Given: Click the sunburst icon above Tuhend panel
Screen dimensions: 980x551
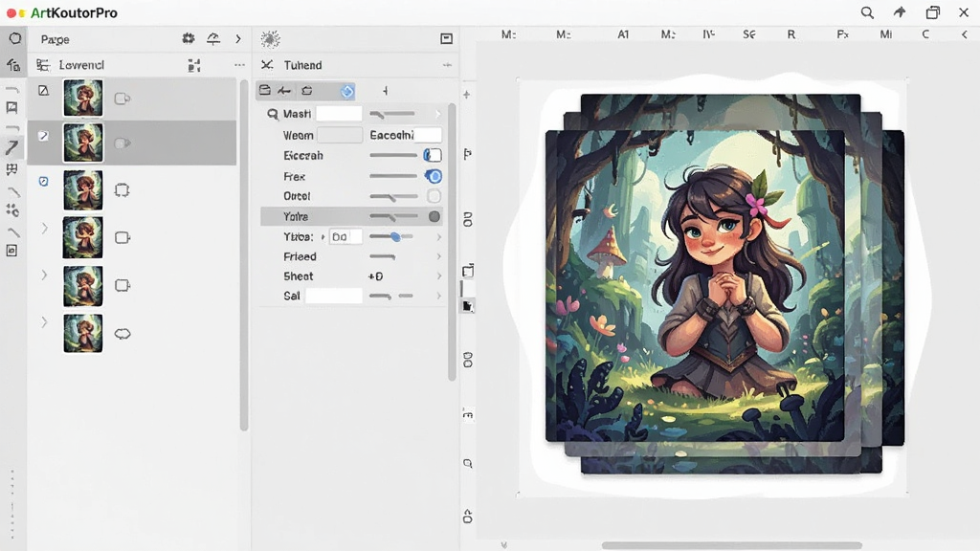Looking at the screenshot, I should pos(270,39).
